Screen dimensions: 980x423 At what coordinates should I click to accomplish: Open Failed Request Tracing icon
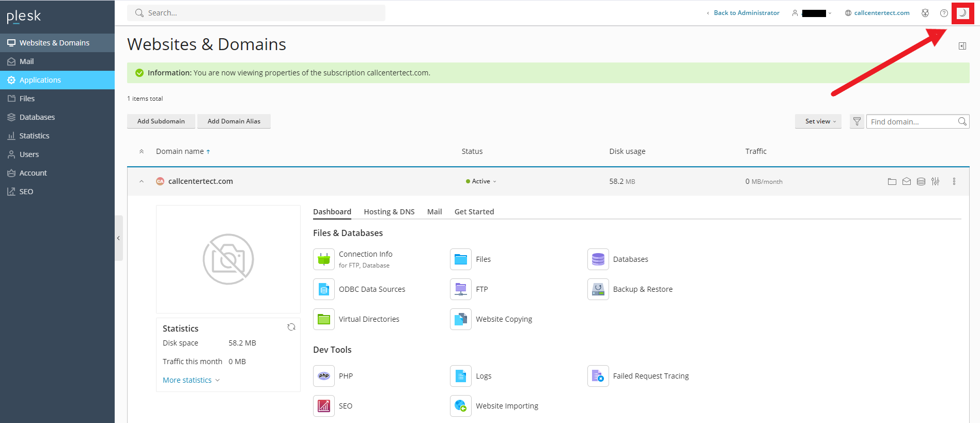[x=598, y=376]
